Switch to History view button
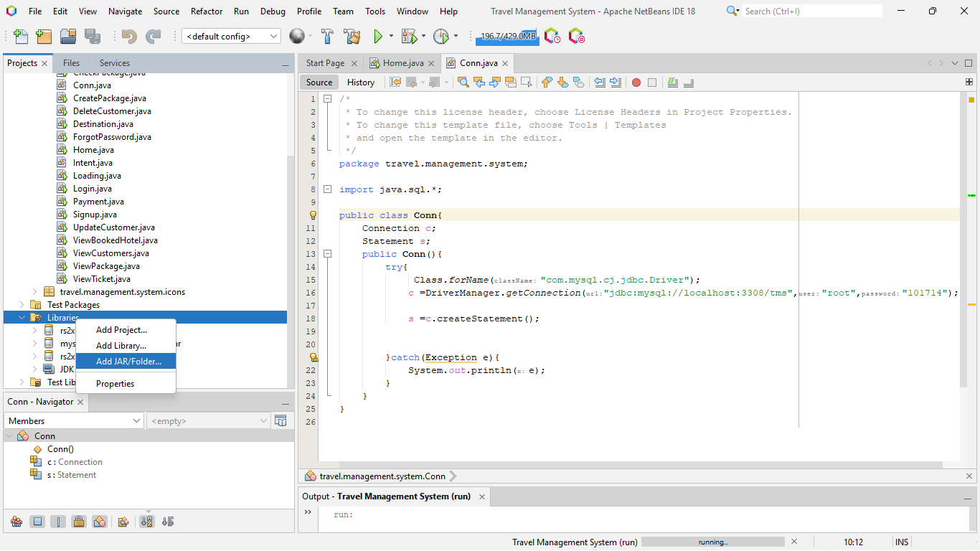The width and height of the screenshot is (980, 551). point(361,83)
